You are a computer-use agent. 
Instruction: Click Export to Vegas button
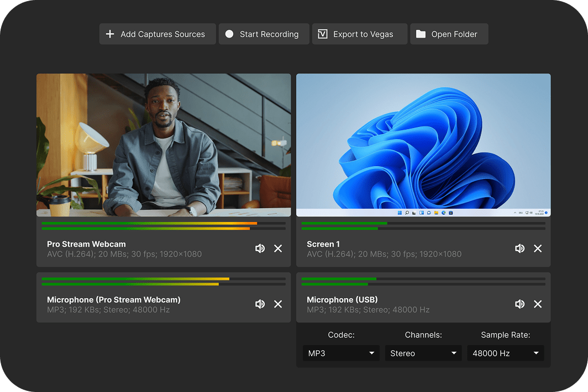[360, 34]
